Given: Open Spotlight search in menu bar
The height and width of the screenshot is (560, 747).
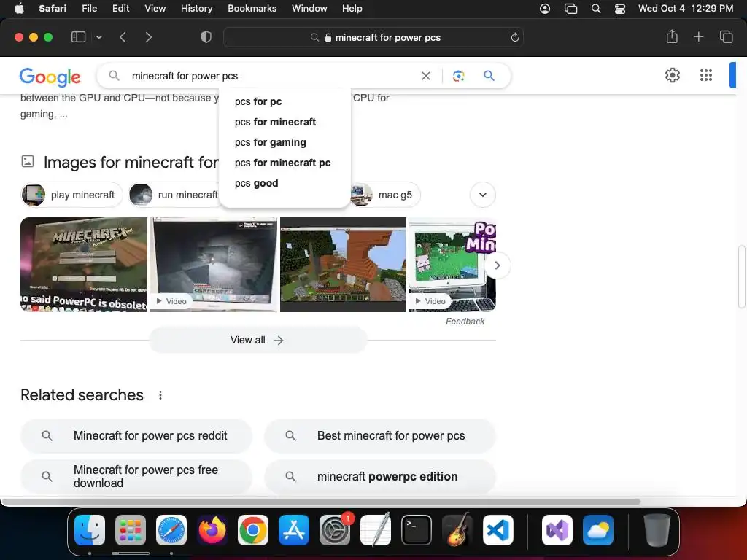Looking at the screenshot, I should tap(595, 9).
